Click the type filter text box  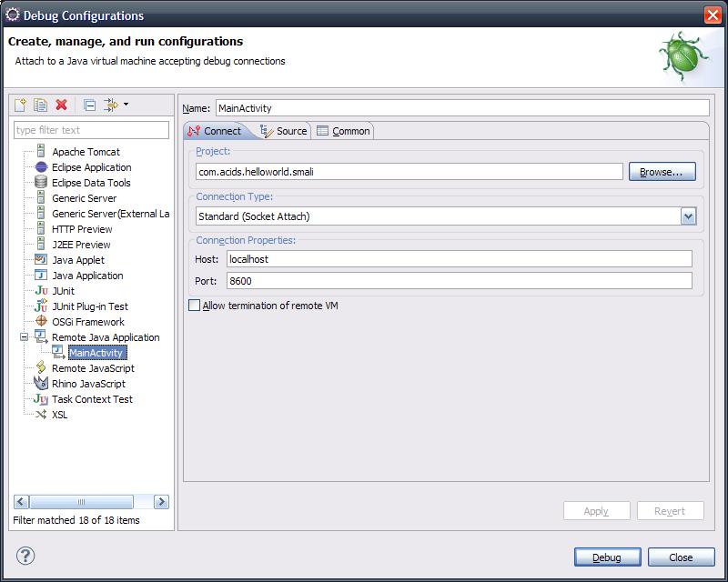point(92,130)
